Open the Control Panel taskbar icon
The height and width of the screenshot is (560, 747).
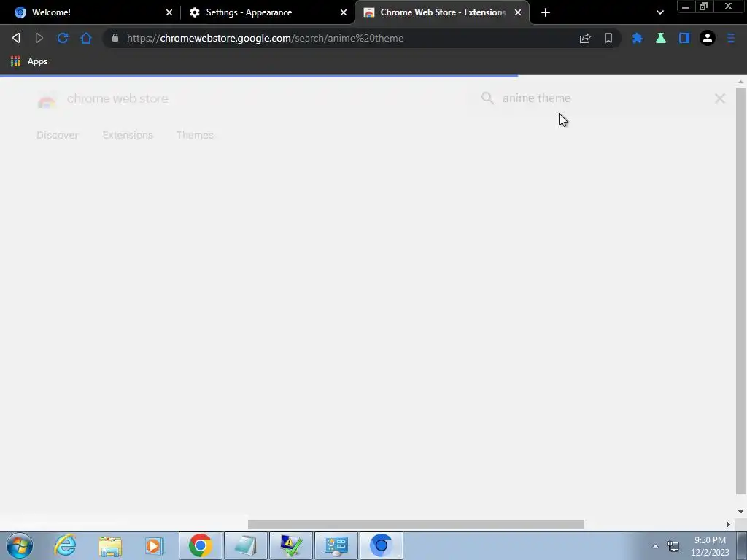coord(336,545)
